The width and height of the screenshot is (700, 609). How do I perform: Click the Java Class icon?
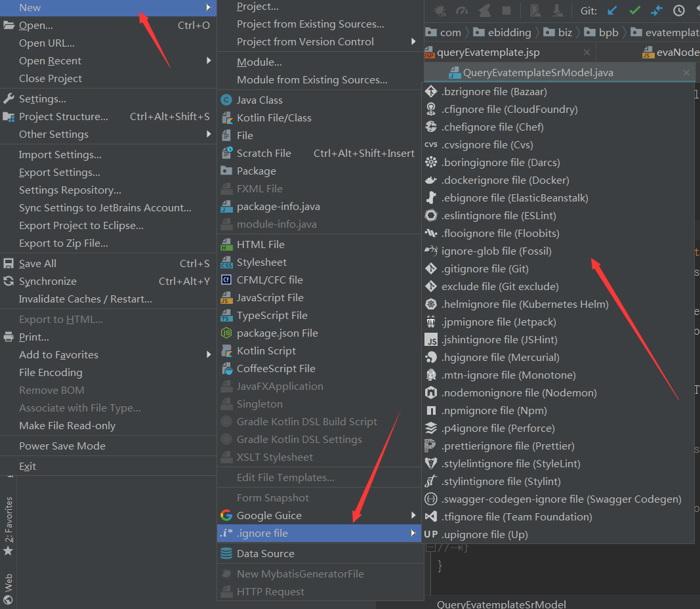(x=227, y=100)
